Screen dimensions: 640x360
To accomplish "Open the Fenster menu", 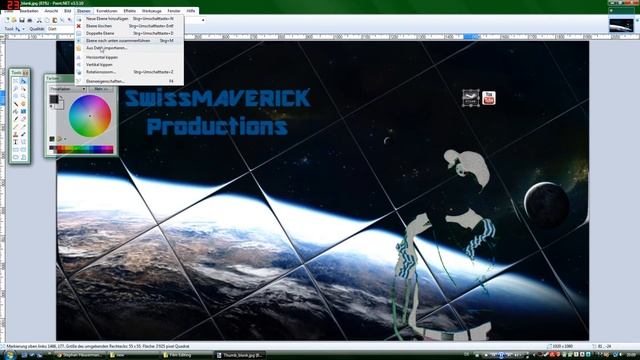I will click(x=174, y=11).
